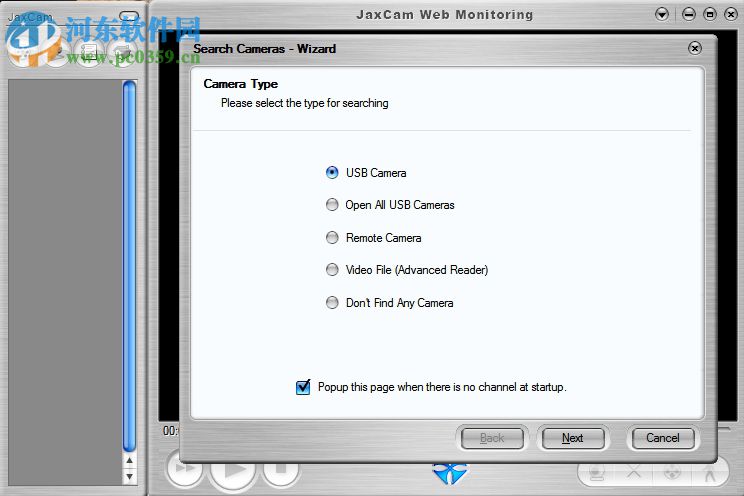Click the printer-like icon in JaxCam sidebar

coord(122,53)
